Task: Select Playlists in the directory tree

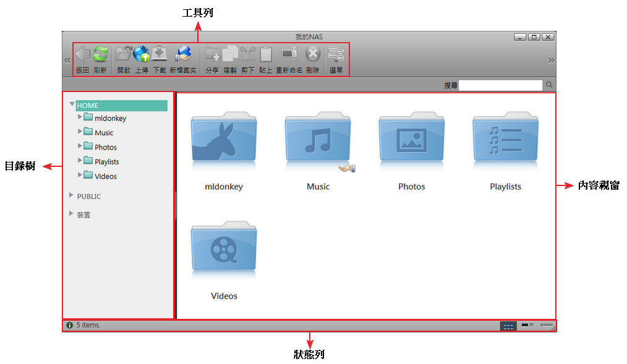Action: [106, 162]
